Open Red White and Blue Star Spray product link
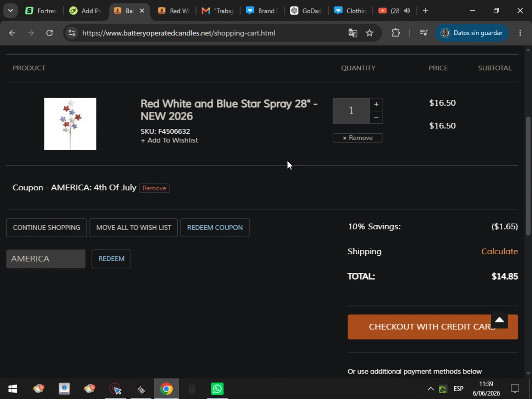Viewport: 532px width, 399px height. pyautogui.click(x=229, y=110)
